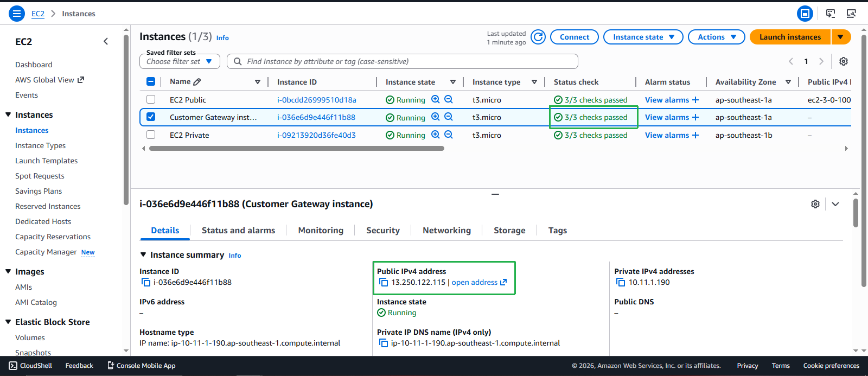The width and height of the screenshot is (868, 376).
Task: Toggle select-all instances checkbox
Action: pos(151,81)
